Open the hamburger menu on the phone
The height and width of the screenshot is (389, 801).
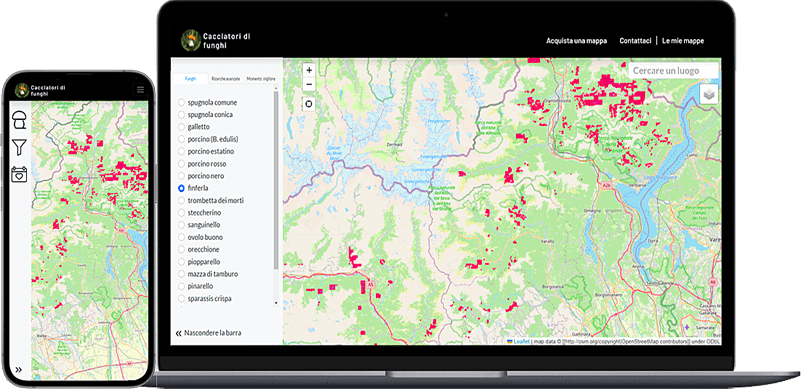coord(140,90)
